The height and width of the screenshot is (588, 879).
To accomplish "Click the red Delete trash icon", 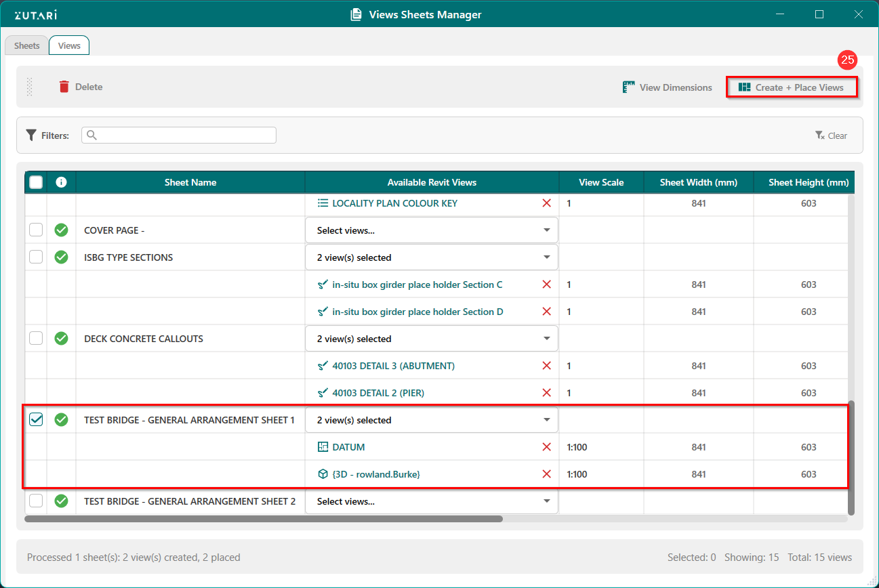I will pyautogui.click(x=64, y=87).
